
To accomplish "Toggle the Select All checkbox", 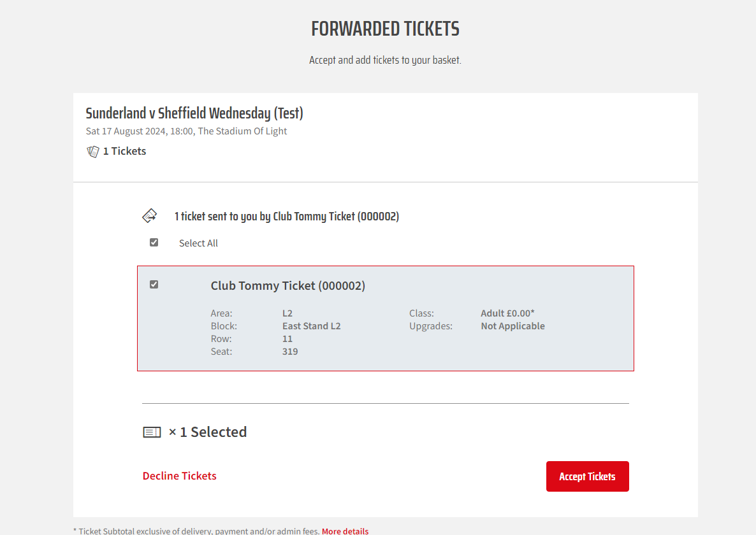I will [x=154, y=242].
